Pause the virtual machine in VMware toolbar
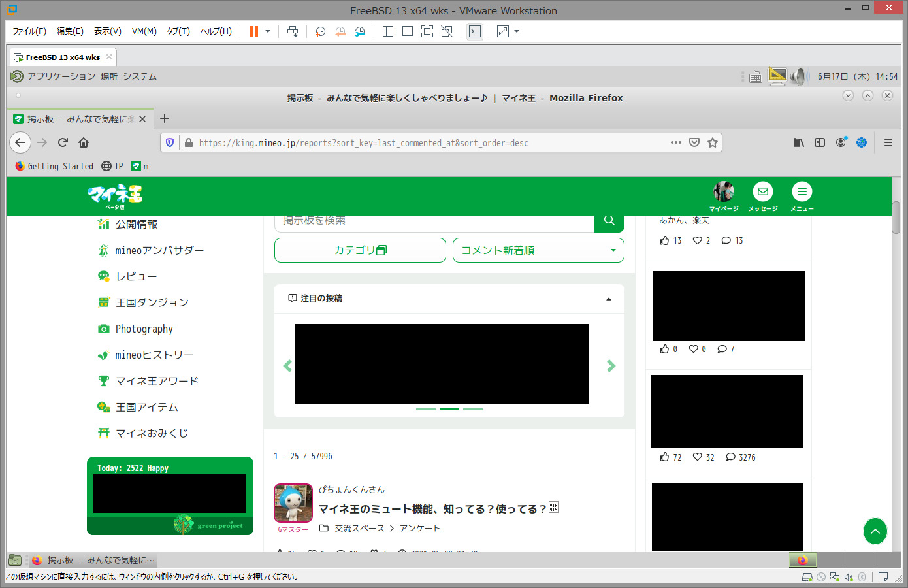The height and width of the screenshot is (588, 908). [x=254, y=31]
